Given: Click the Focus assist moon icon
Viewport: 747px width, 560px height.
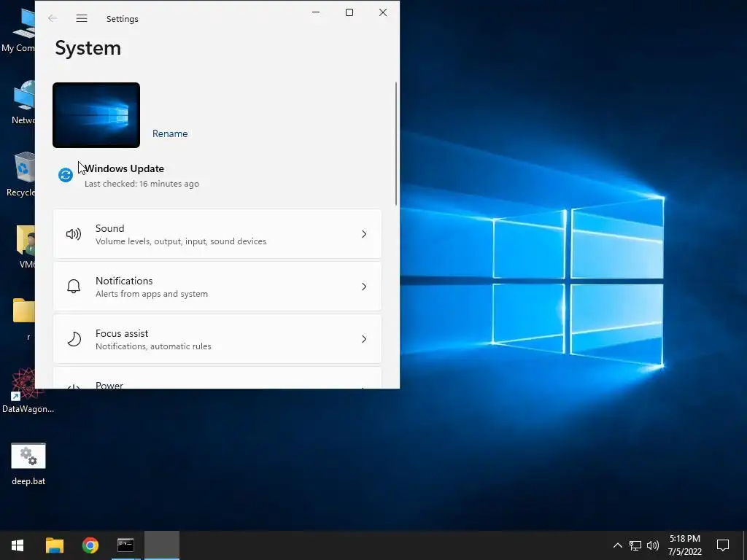Looking at the screenshot, I should point(74,339).
